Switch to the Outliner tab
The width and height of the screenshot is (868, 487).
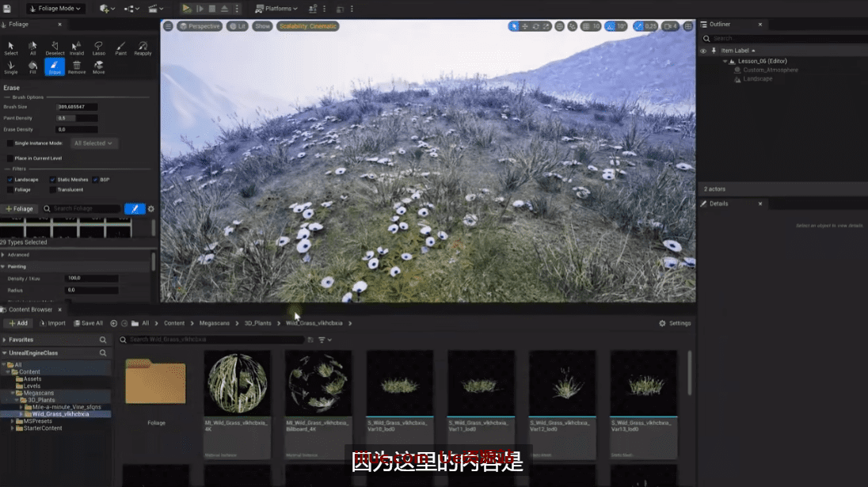coord(719,25)
